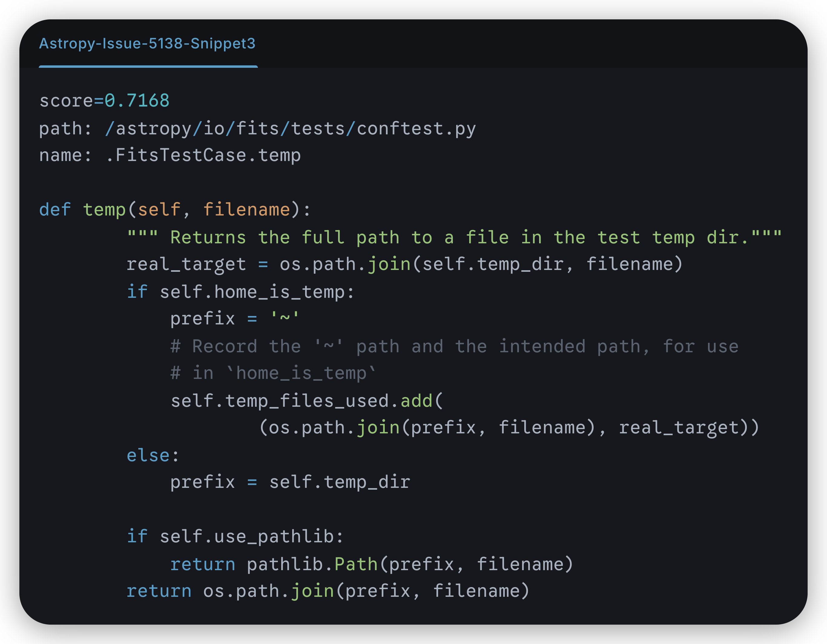The image size is (827, 644).
Task: Click the home_is_temp comment line
Action: [273, 373]
